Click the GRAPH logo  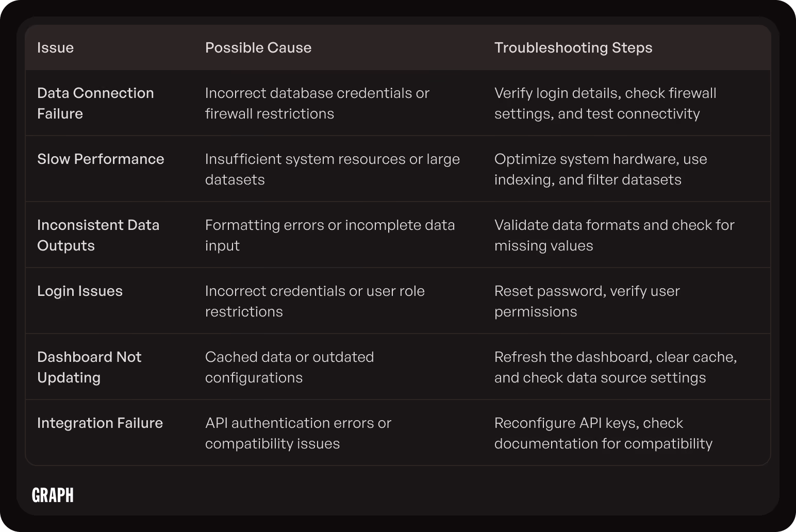pos(53,495)
